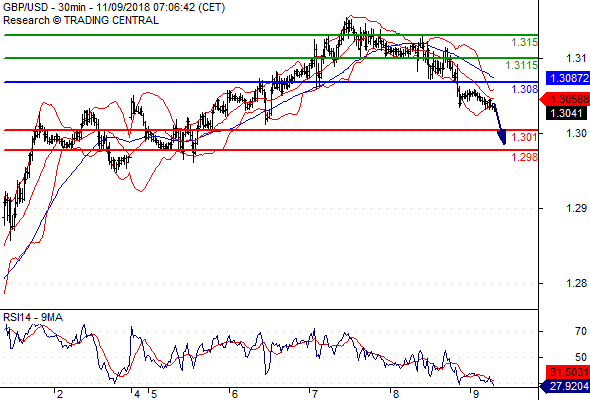Screen dimensions: 590x400
Task: Click the red 31.5031 RSI value tag
Action: pos(567,372)
